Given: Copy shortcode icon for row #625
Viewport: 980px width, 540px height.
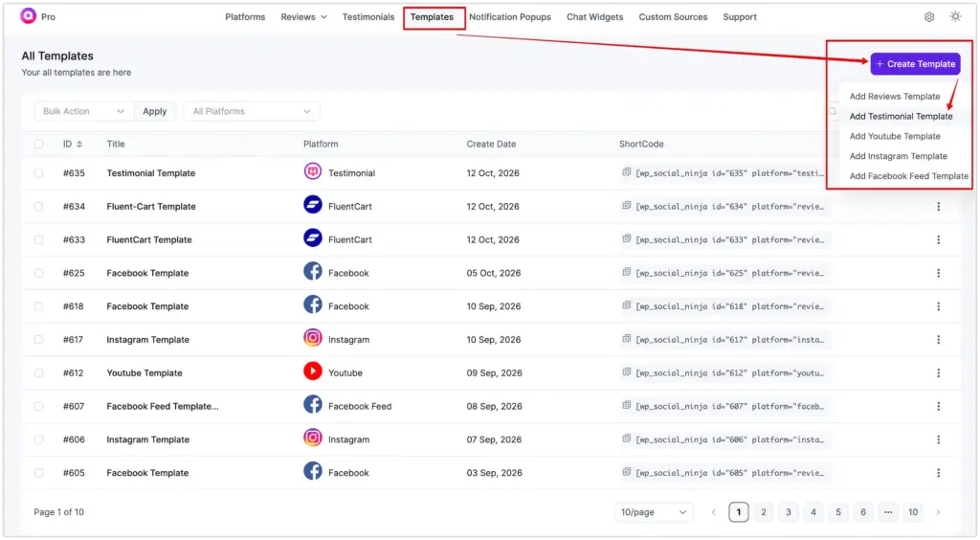Looking at the screenshot, I should click(626, 272).
